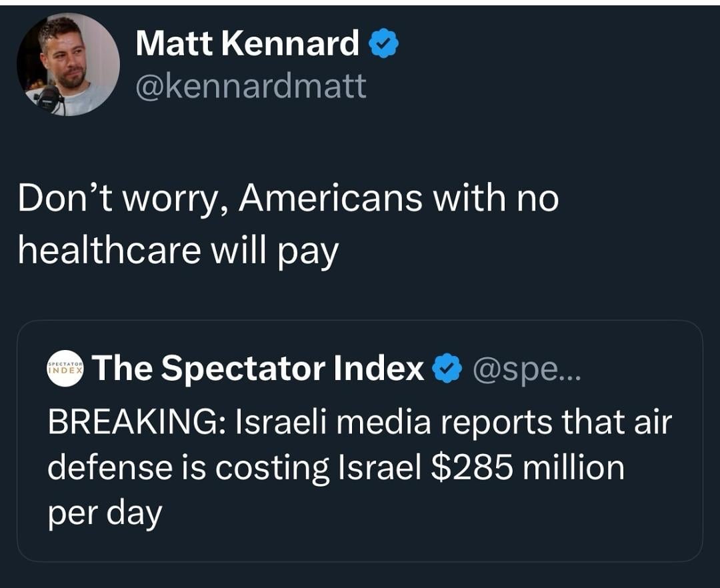Click the "healthcare will pay" line
The height and width of the screenshot is (588, 720).
178,251
